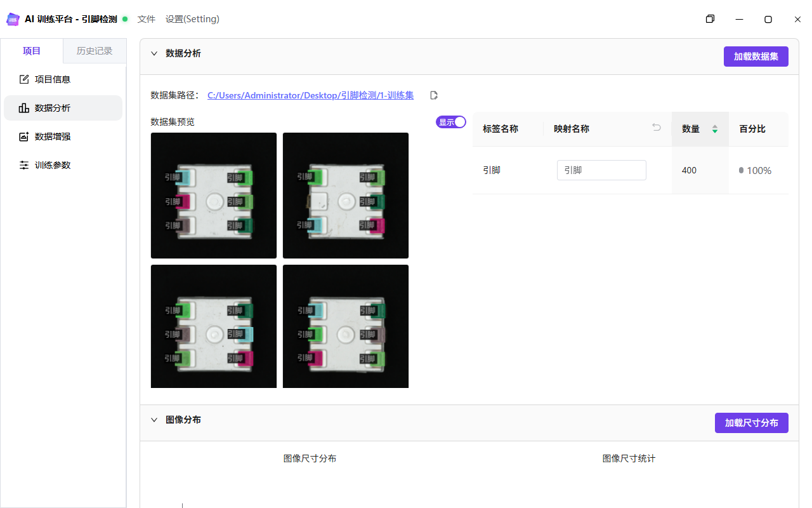Switch to the 项目 tab
Screen dimensions: 812x508
[x=32, y=51]
